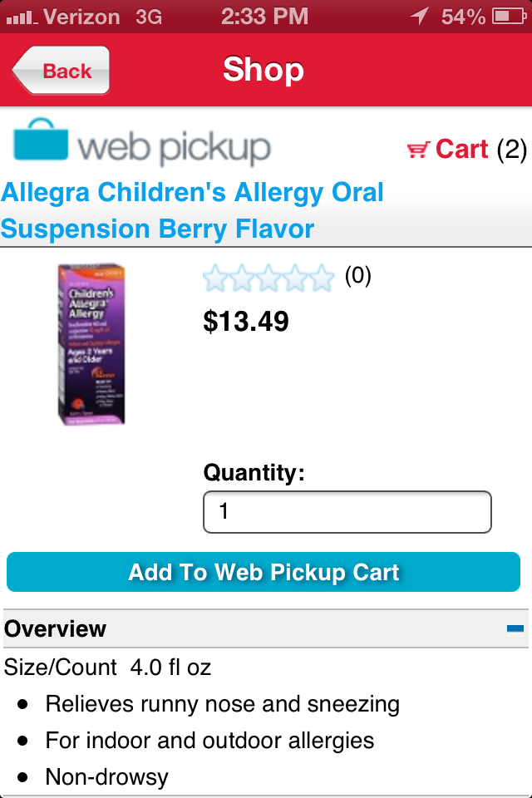Select the fifth rating star
The image size is (532, 798).
pos(322,278)
